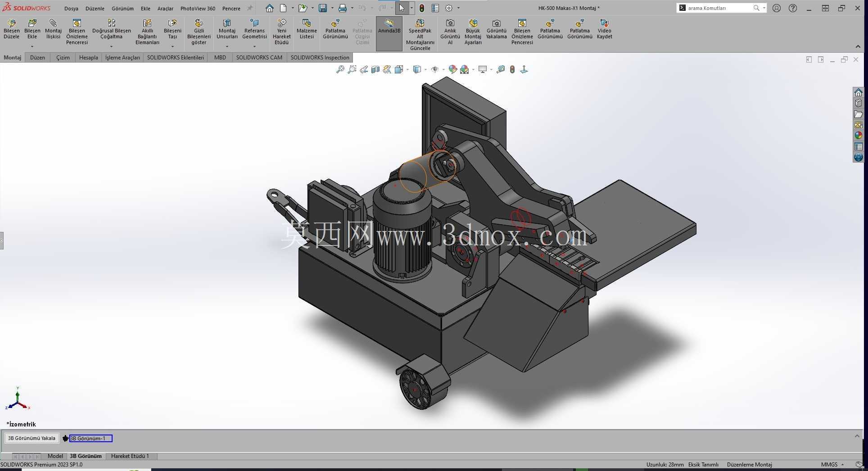Viewport: 868px width, 471px height.
Task: Open Options gear in title bar
Action: tap(449, 8)
